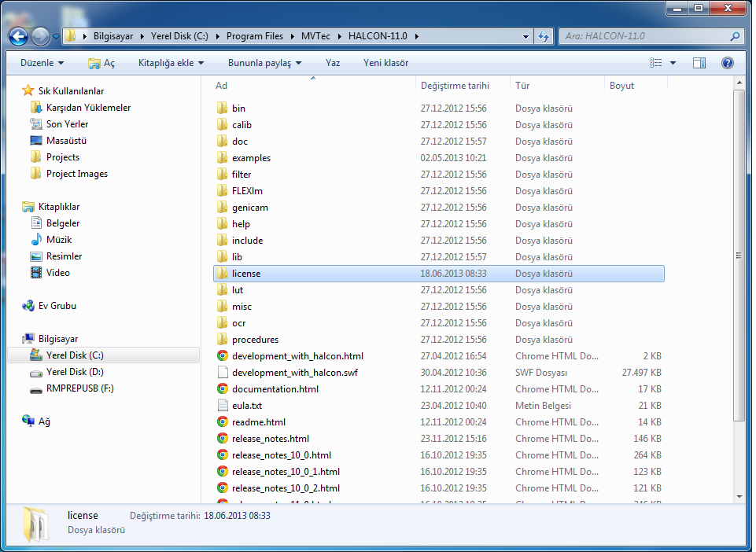Sort by Değiştirme tarihi column header
The height and width of the screenshot is (552, 756).
(463, 86)
